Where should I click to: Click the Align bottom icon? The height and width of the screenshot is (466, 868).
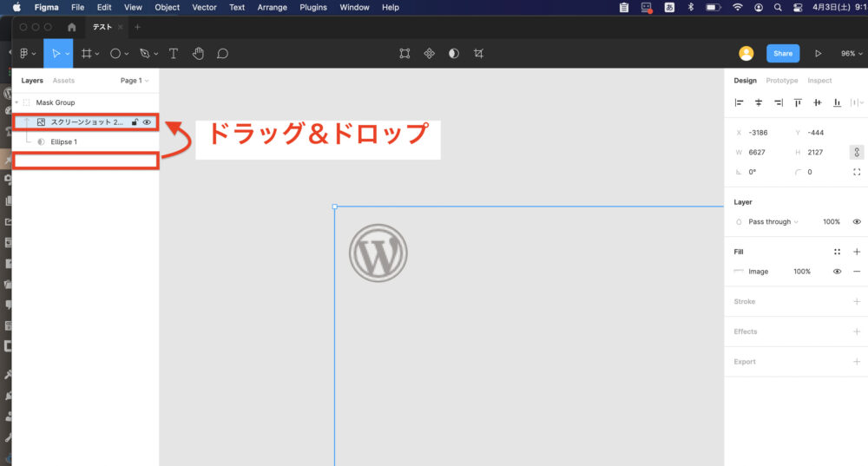(837, 102)
